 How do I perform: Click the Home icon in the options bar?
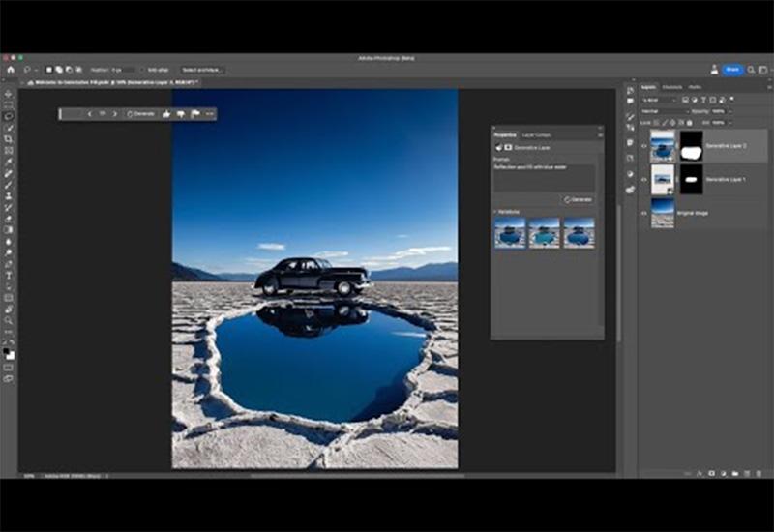(11, 70)
